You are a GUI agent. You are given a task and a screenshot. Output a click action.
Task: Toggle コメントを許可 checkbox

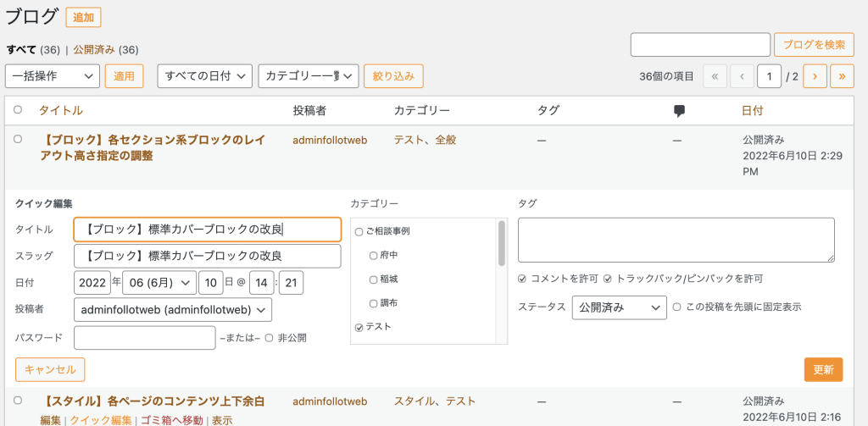[x=522, y=279]
